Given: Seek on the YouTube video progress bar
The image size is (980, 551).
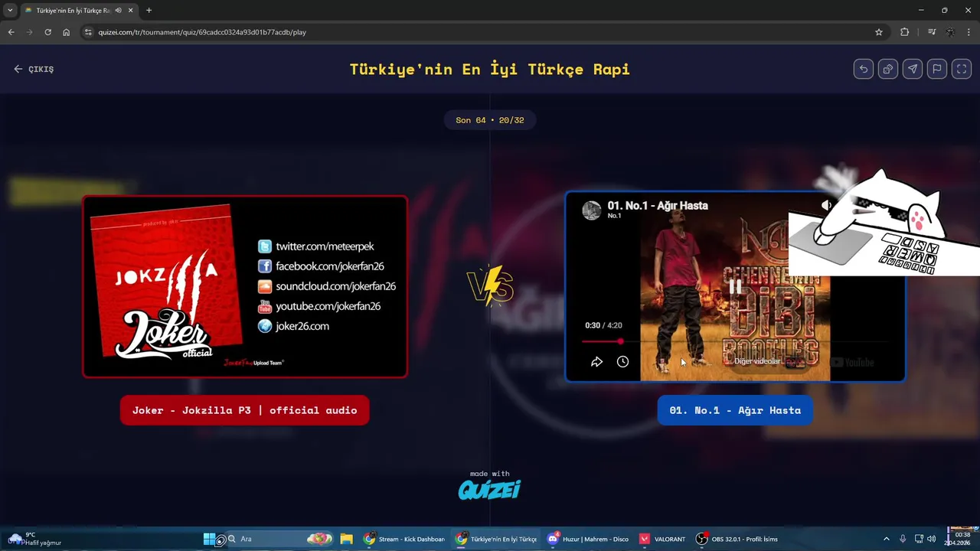Looking at the screenshot, I should tap(735, 341).
